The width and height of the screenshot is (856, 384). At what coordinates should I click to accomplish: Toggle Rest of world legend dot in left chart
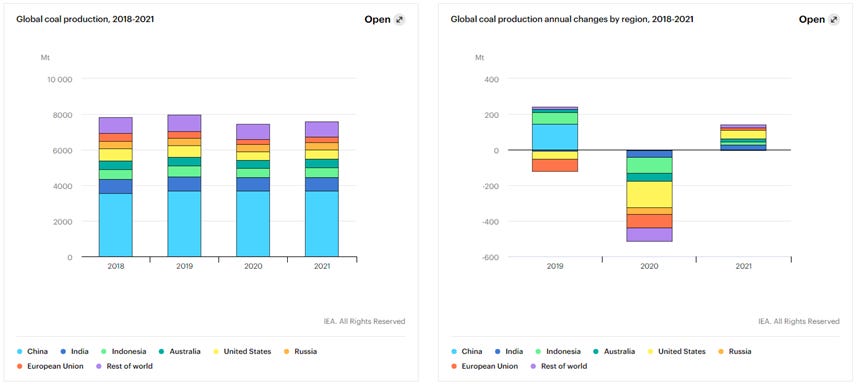coord(99,367)
